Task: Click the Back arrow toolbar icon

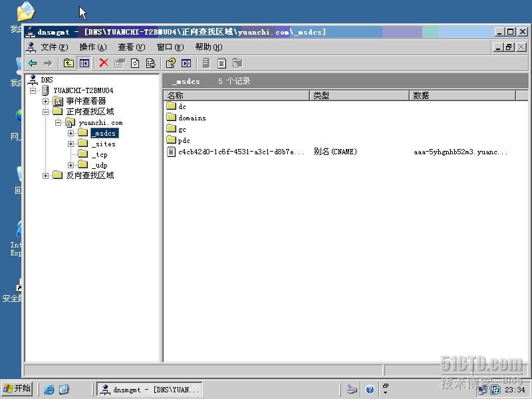Action: 33,63
